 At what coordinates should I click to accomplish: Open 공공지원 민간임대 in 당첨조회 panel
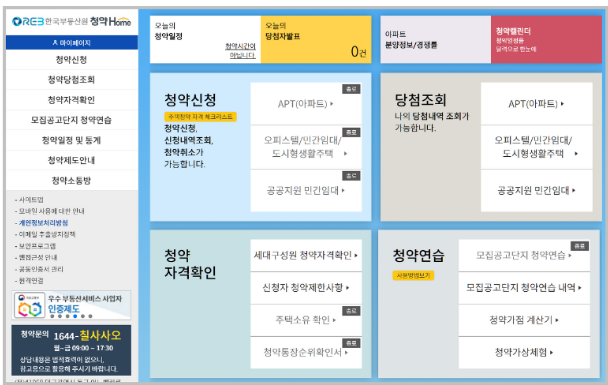point(537,190)
